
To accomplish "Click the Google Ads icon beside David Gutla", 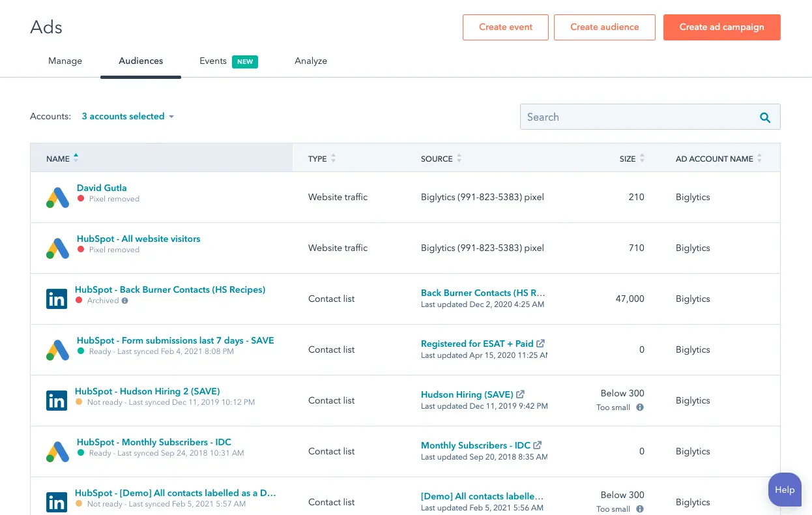I will 57,197.
